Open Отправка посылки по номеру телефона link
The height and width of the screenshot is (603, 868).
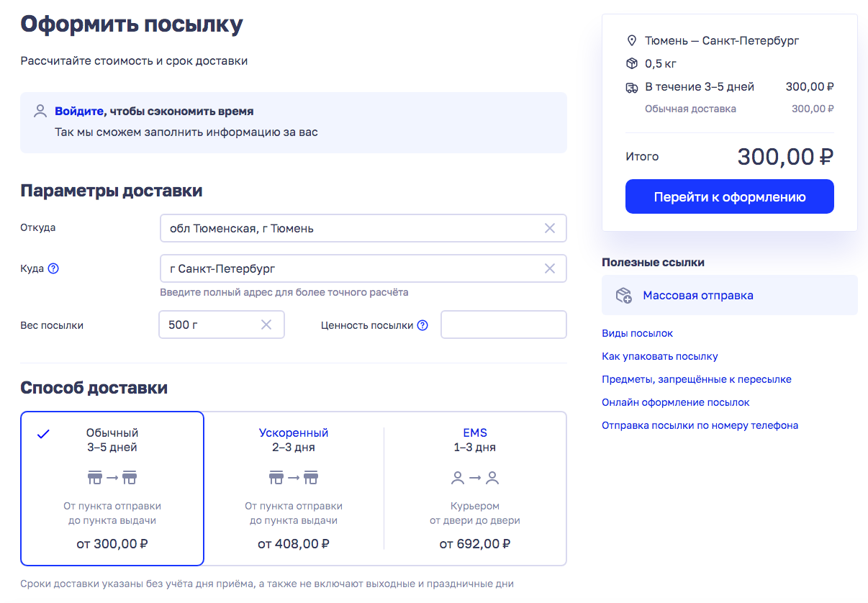700,425
